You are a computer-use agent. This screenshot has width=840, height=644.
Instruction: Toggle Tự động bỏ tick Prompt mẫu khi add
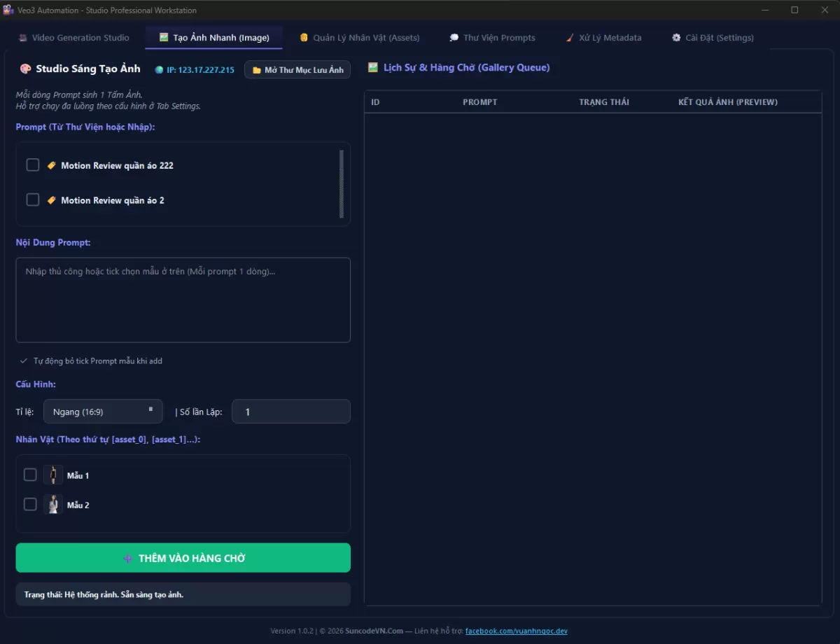(x=23, y=360)
